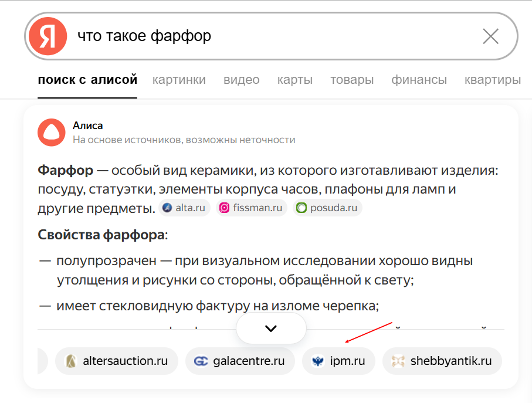
Task: Click inside the search input field
Action: pyautogui.click(x=270, y=36)
